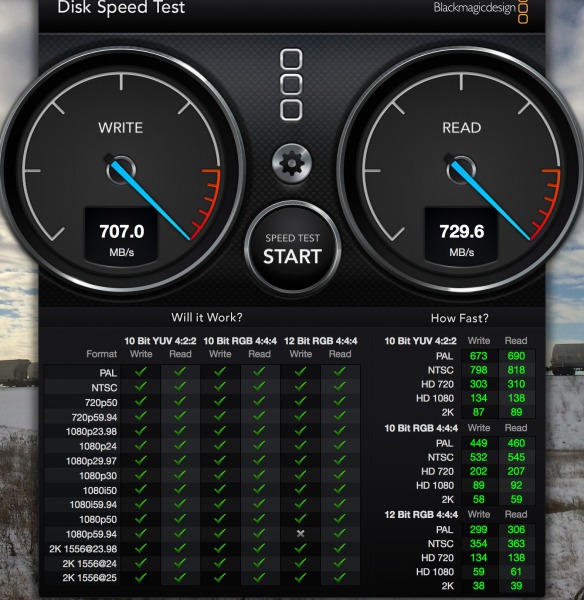Open settings with the gear icon
Screen dimensions: 584x600
click(292, 163)
